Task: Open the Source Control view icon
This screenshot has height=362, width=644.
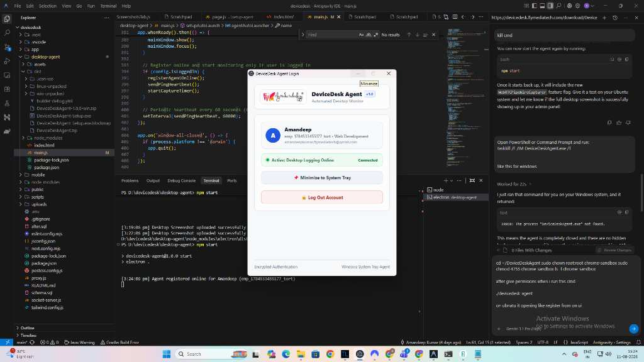Action: coord(7,47)
